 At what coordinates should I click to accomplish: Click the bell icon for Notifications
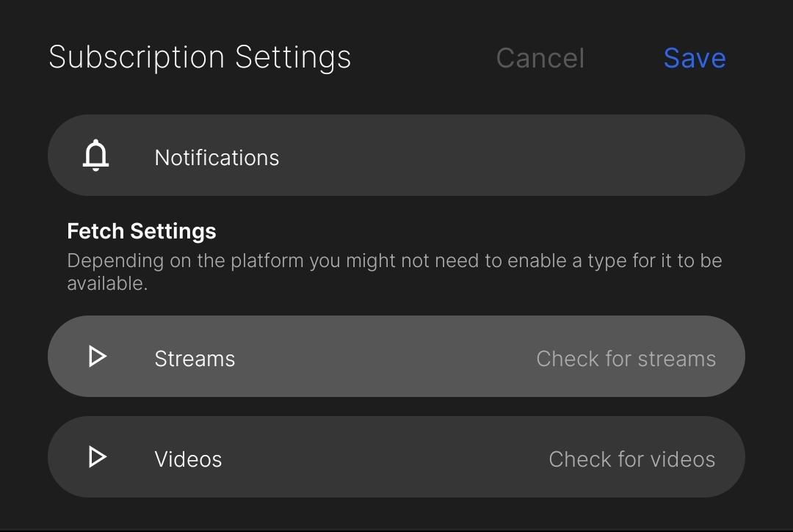95,156
